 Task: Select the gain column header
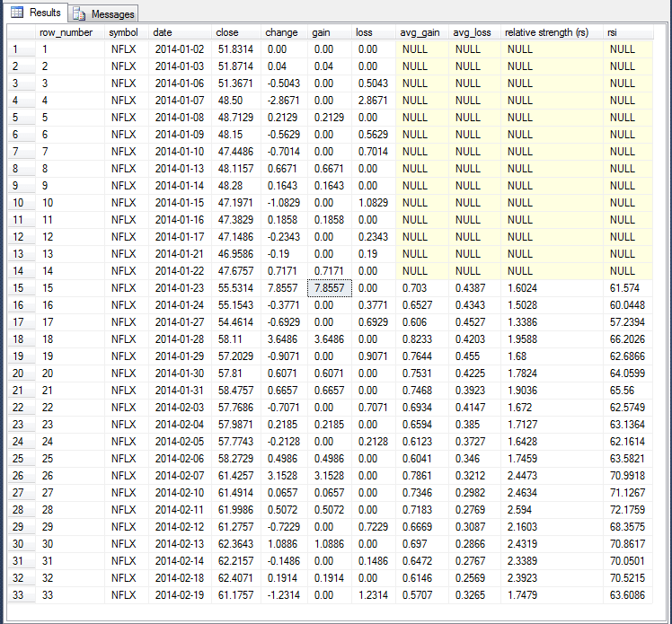[330, 32]
